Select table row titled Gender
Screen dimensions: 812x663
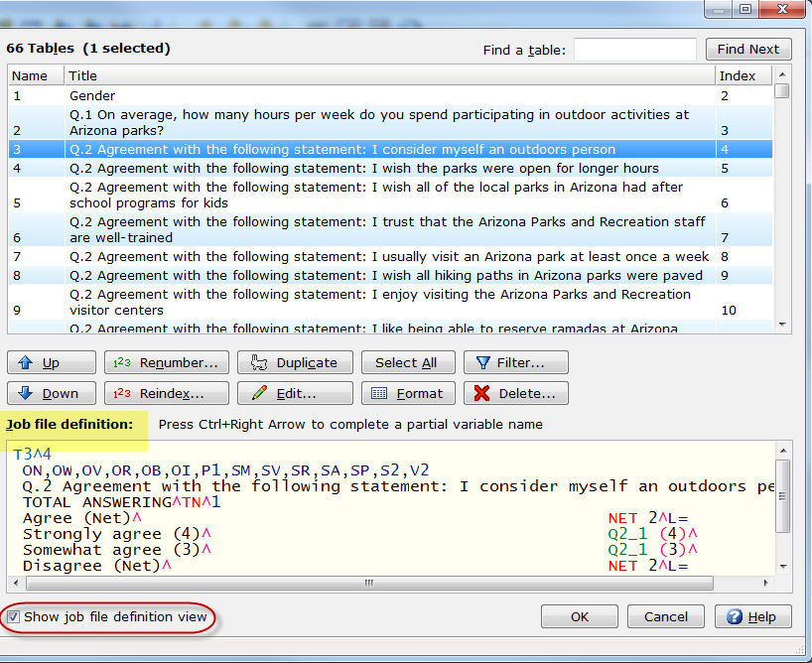click(390, 96)
